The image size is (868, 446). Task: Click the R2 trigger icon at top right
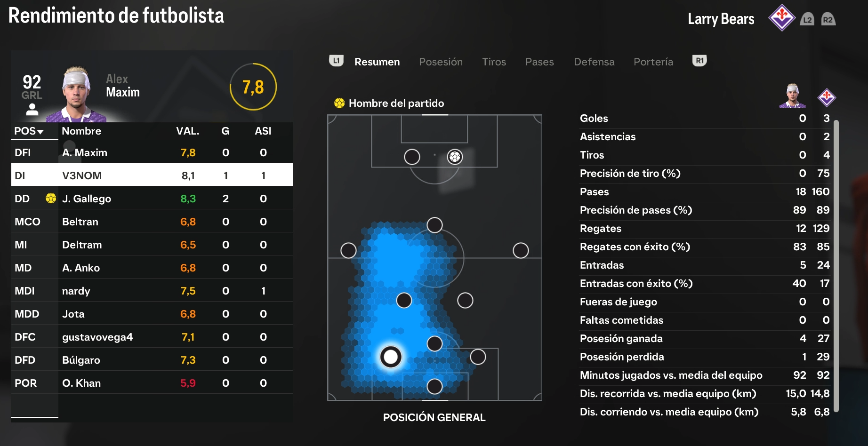(x=828, y=19)
